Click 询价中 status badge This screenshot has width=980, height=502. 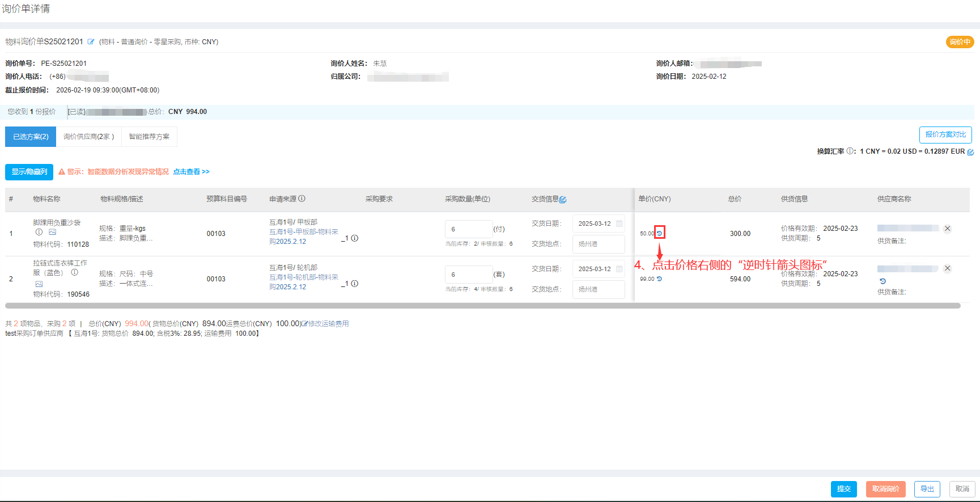[960, 42]
